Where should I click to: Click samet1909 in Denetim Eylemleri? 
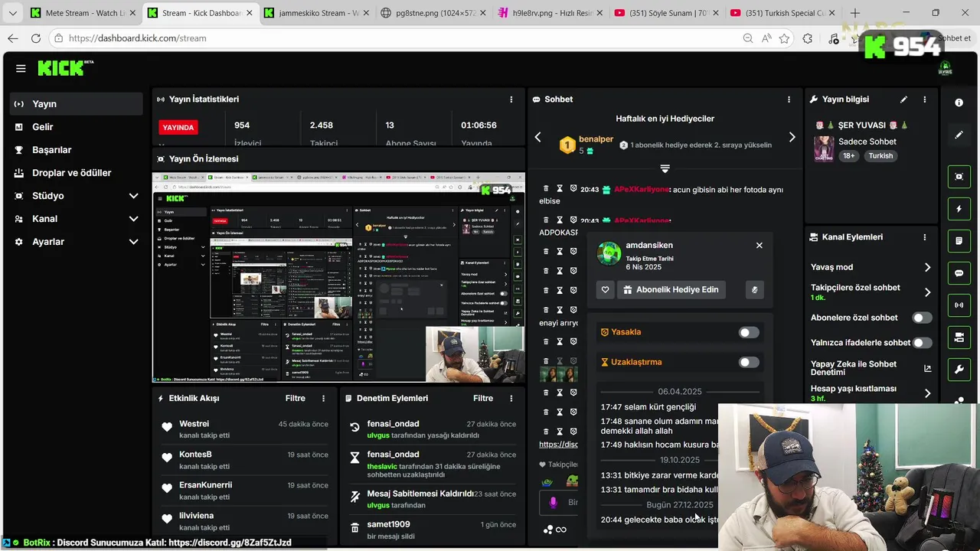click(x=388, y=525)
